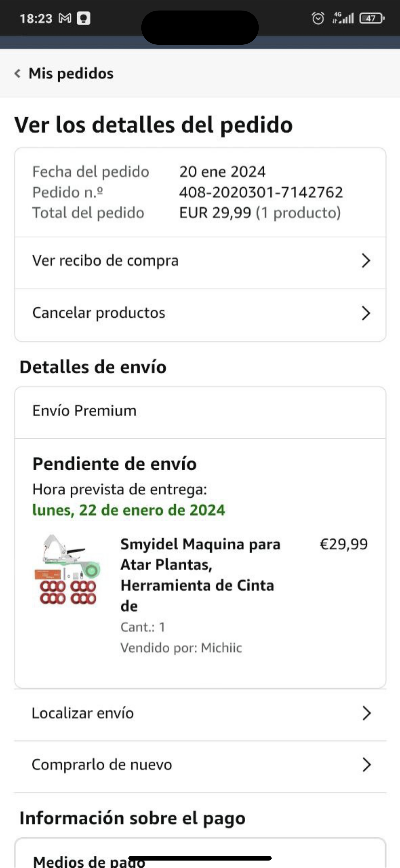Tap the battery level indicator
Screen dimensions: 400x868
point(372,18)
